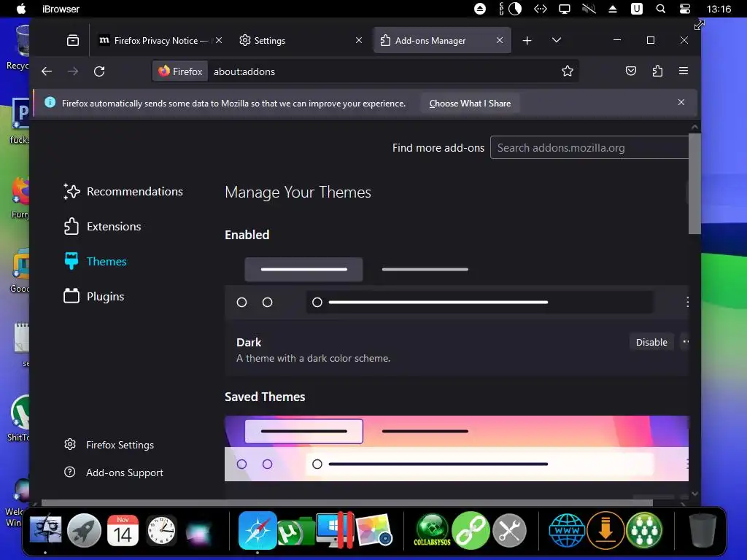
Task: Reload the page with the refresh icon
Action: point(99,71)
